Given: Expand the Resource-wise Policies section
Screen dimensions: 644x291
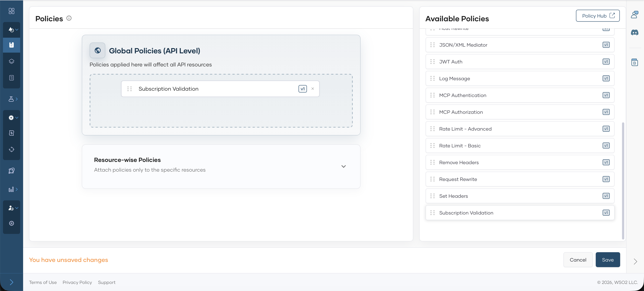Looking at the screenshot, I should [x=343, y=166].
